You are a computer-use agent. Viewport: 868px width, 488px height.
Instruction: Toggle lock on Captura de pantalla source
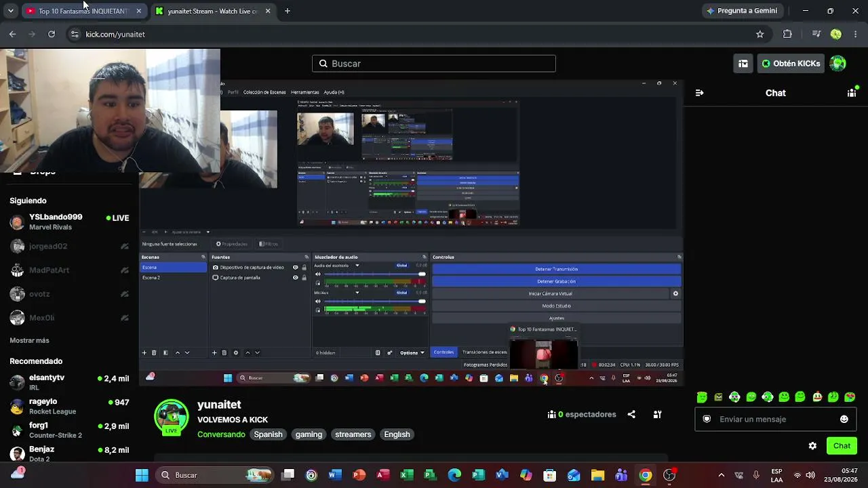pos(304,277)
